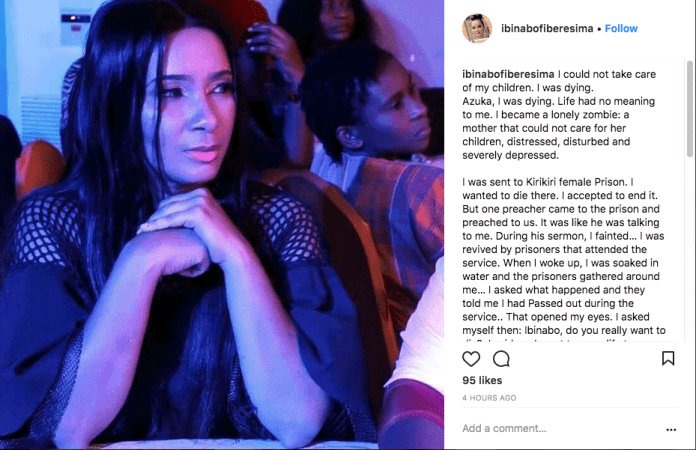This screenshot has height=450, width=696.
Task: Open ibinabofiberesima username in post header
Action: coord(547,28)
